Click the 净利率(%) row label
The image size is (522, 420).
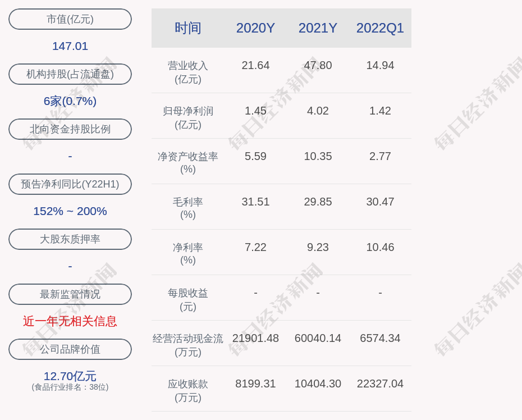(x=188, y=253)
